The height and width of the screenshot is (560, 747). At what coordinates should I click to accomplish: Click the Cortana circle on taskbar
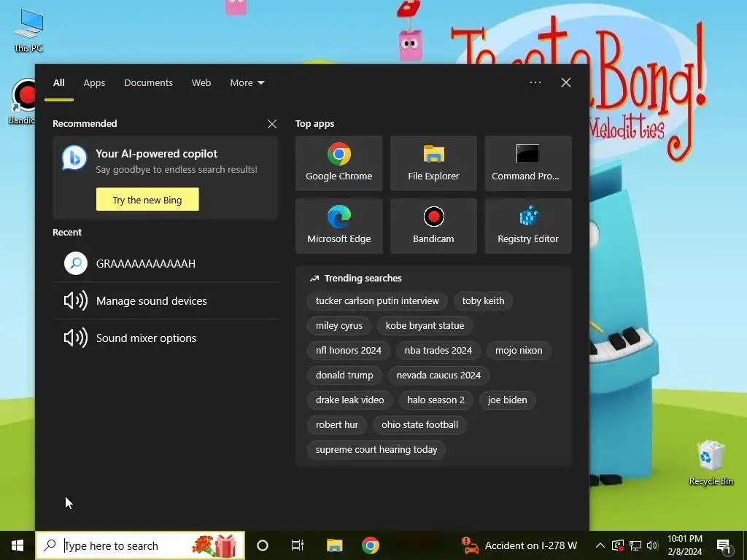263,545
